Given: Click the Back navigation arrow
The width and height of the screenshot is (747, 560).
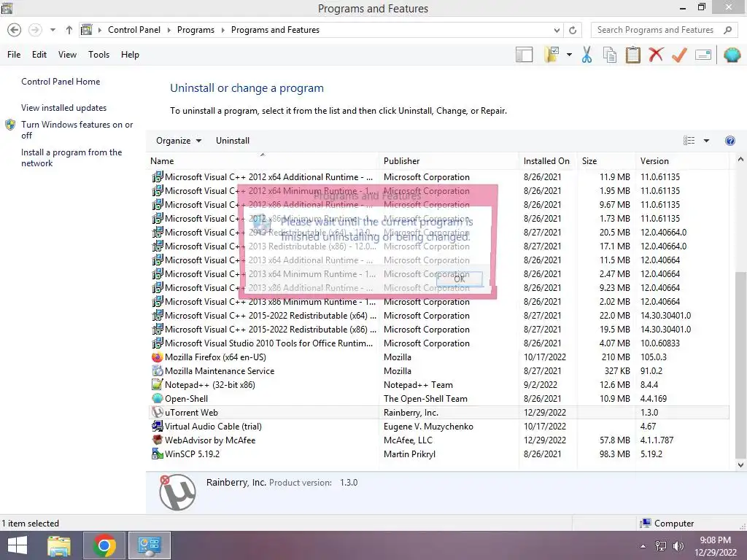Looking at the screenshot, I should pyautogui.click(x=15, y=30).
